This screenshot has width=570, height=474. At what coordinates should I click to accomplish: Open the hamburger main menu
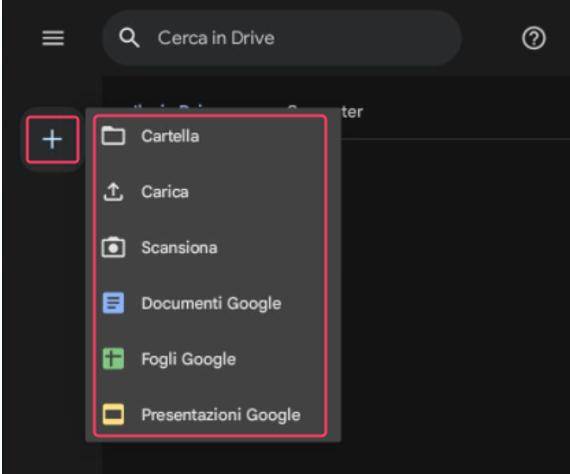(53, 38)
